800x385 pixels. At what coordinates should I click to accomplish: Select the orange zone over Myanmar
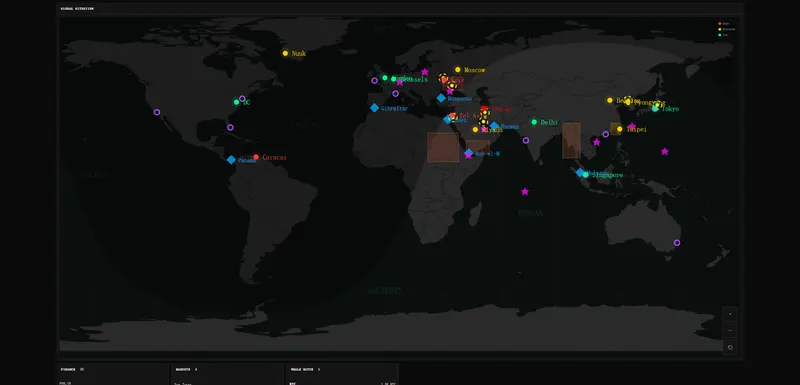571,140
